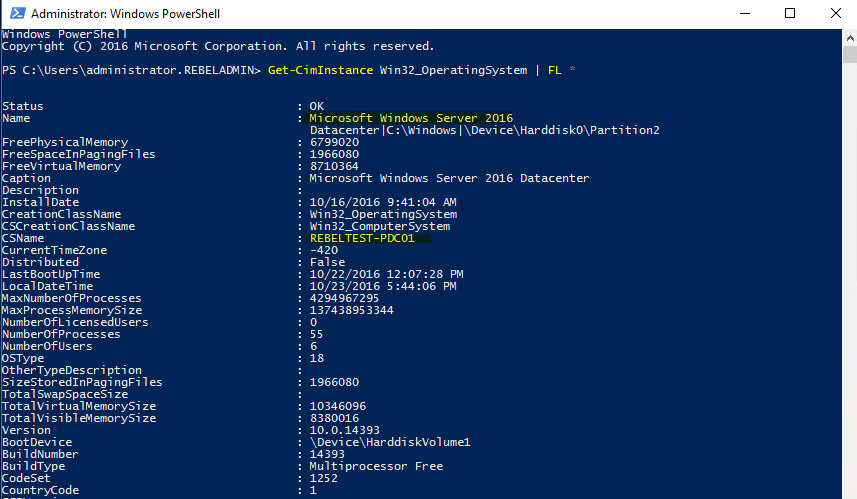Close the Administrator PowerShell window
Viewport: 857px width, 499px height.
pos(836,13)
